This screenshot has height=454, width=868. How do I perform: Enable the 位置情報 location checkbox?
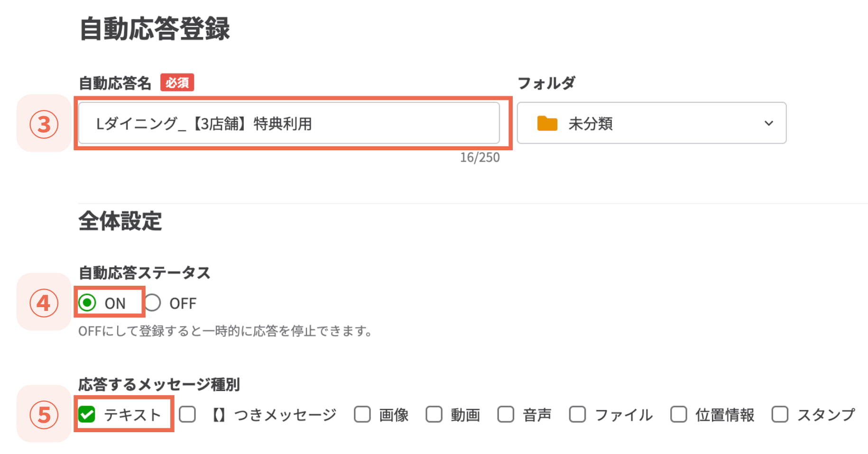click(678, 414)
